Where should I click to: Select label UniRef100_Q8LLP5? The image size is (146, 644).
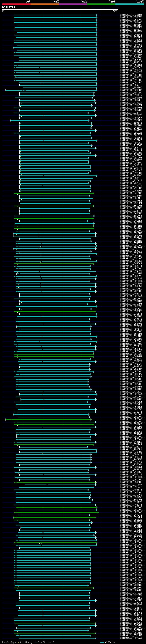click(131, 82)
